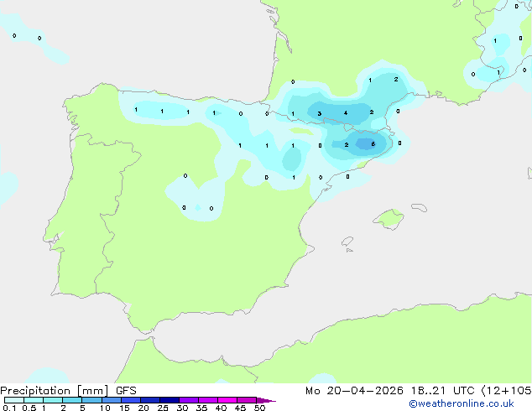Click the 0.1–0.5 mm lightest legend swatch
Image resolution: width=532 pixels, height=411 pixels.
click(x=14, y=400)
